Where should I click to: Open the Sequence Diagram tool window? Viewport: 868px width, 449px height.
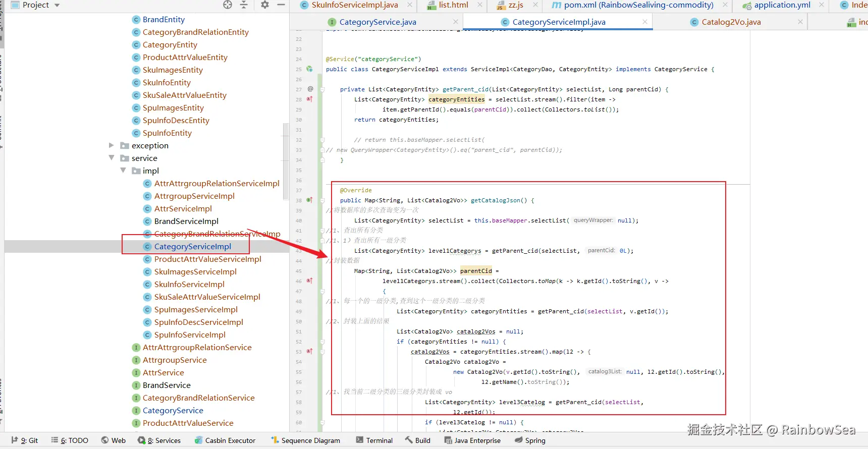click(x=305, y=440)
